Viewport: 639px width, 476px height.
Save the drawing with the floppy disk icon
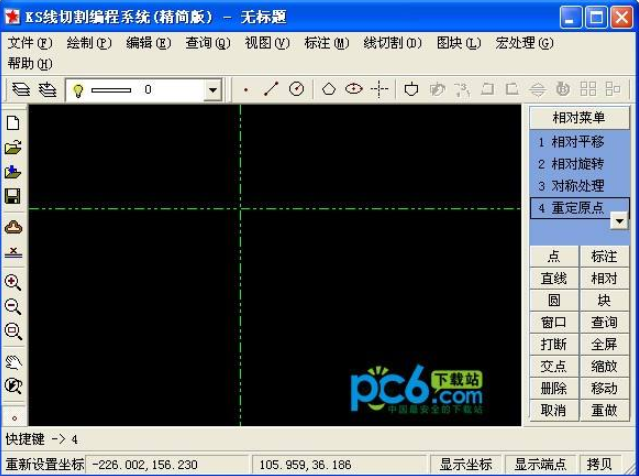pyautogui.click(x=13, y=196)
